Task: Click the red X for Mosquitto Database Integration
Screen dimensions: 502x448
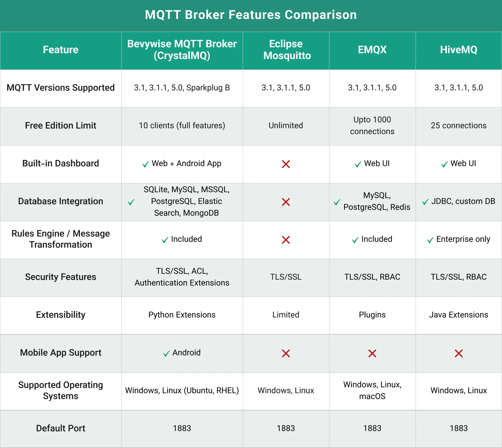Action: (x=286, y=202)
